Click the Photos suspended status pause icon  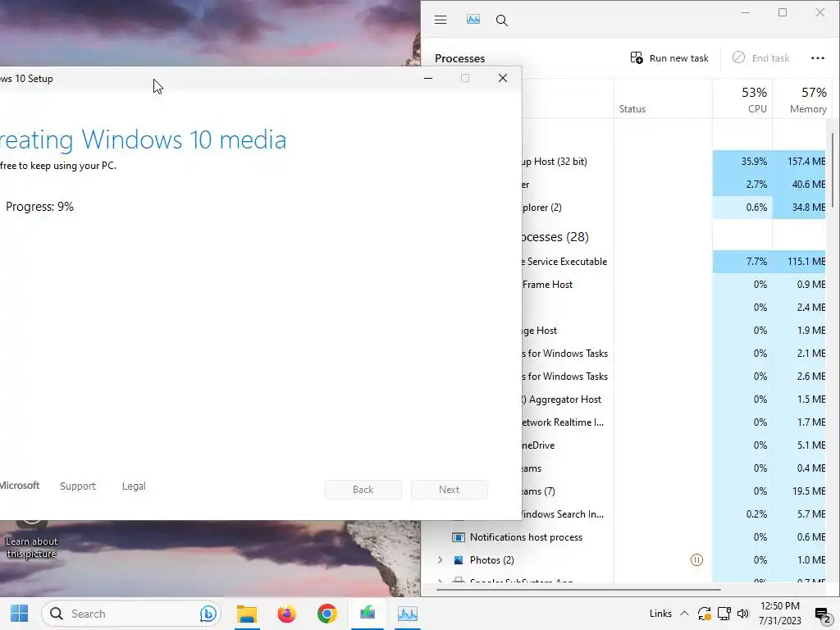[696, 559]
